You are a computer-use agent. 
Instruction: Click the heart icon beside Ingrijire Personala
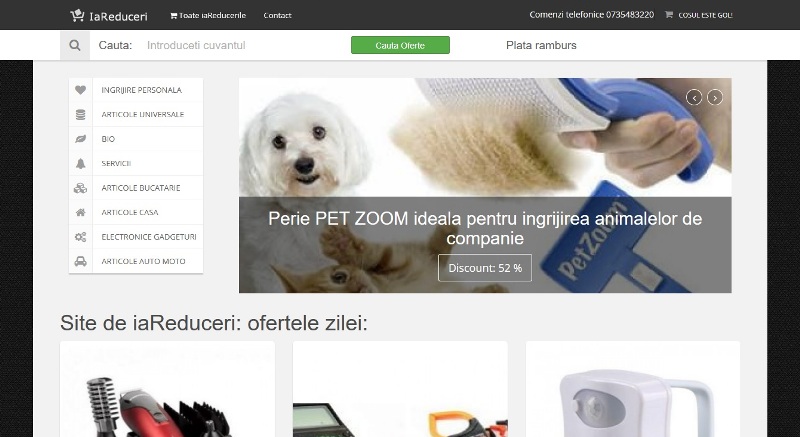(81, 90)
